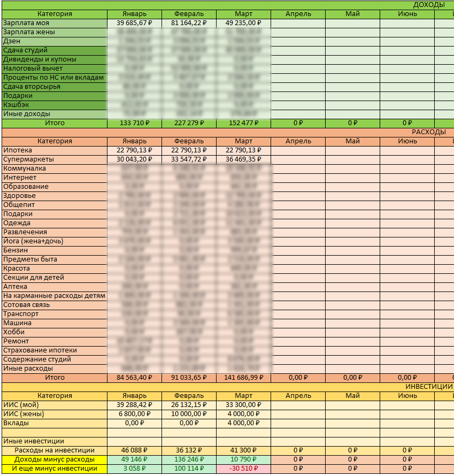Select the 'Бензин' expense label
Viewport: 454px width, 476px height.
coord(55,250)
